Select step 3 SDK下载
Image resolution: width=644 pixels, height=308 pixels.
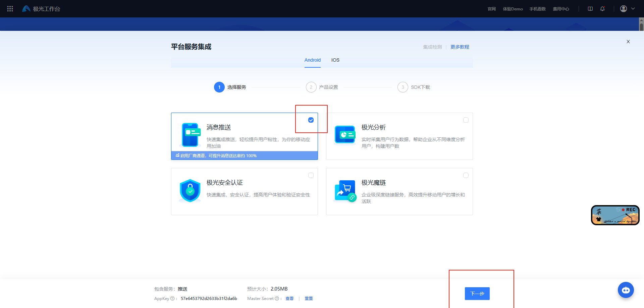(414, 87)
